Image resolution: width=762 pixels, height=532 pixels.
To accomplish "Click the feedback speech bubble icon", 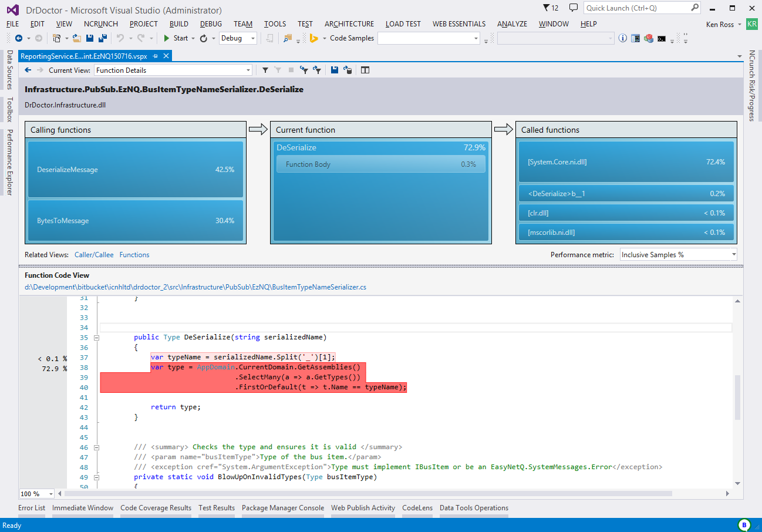I will click(573, 8).
